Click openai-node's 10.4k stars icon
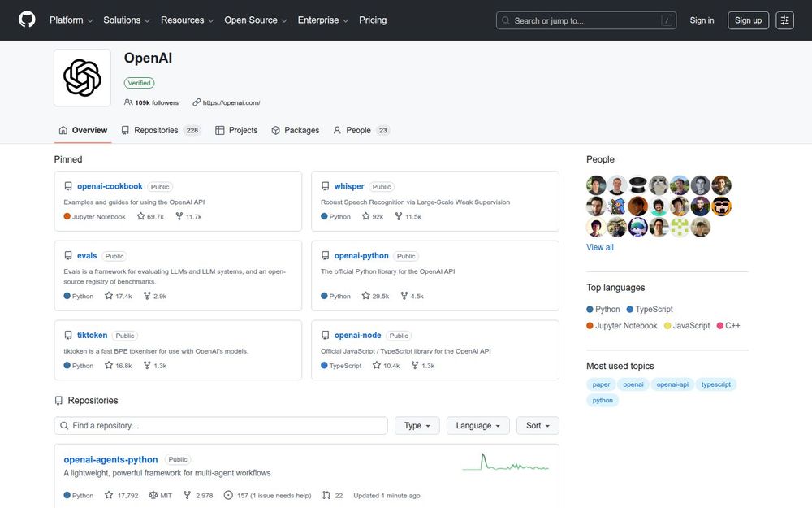The height and width of the screenshot is (508, 812). [x=377, y=366]
